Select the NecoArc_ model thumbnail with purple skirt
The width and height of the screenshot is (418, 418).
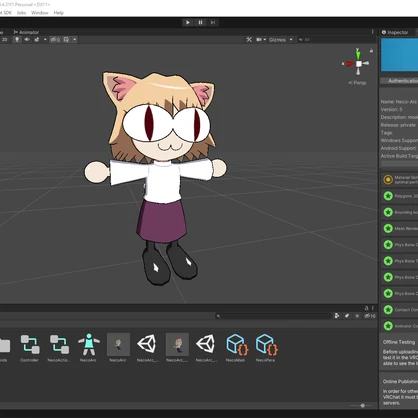pos(177,348)
